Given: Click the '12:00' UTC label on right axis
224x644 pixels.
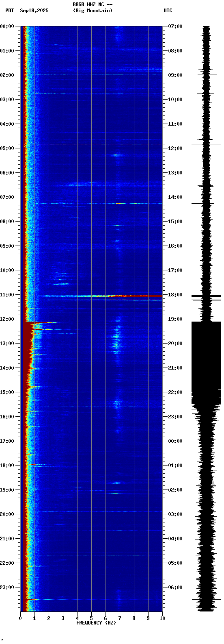Looking at the screenshot, I should click(175, 148).
